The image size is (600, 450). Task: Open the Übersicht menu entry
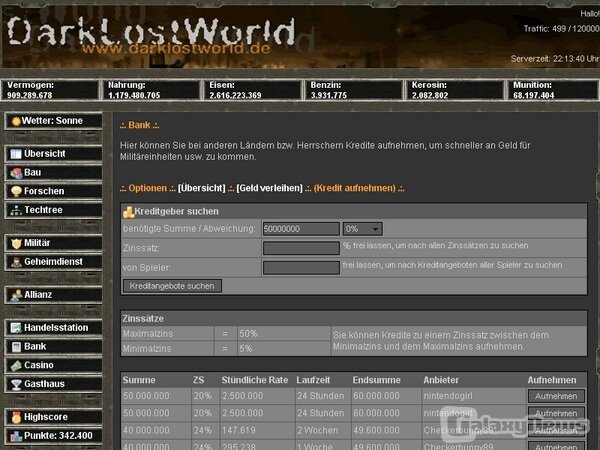pyautogui.click(x=54, y=154)
